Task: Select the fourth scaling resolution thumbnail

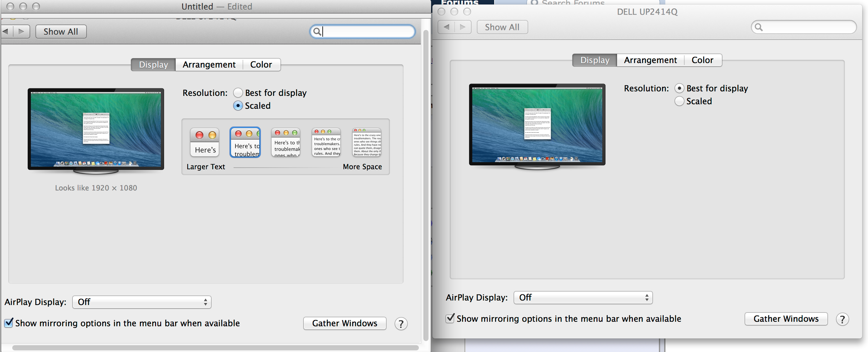Action: pyautogui.click(x=326, y=143)
